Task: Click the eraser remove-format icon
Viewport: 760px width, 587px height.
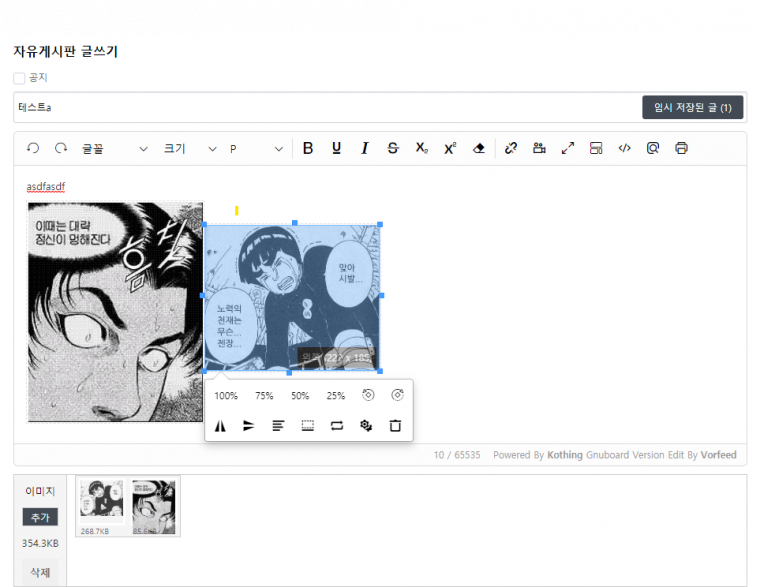Action: tap(478, 148)
